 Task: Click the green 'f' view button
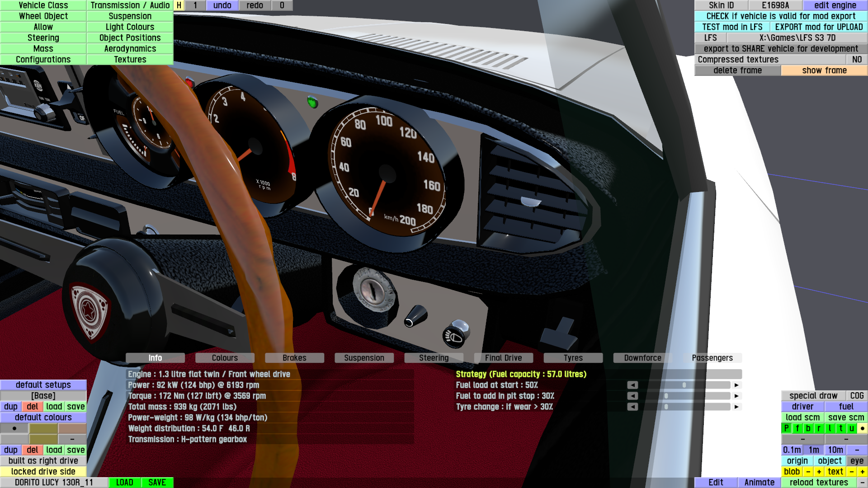(x=797, y=428)
